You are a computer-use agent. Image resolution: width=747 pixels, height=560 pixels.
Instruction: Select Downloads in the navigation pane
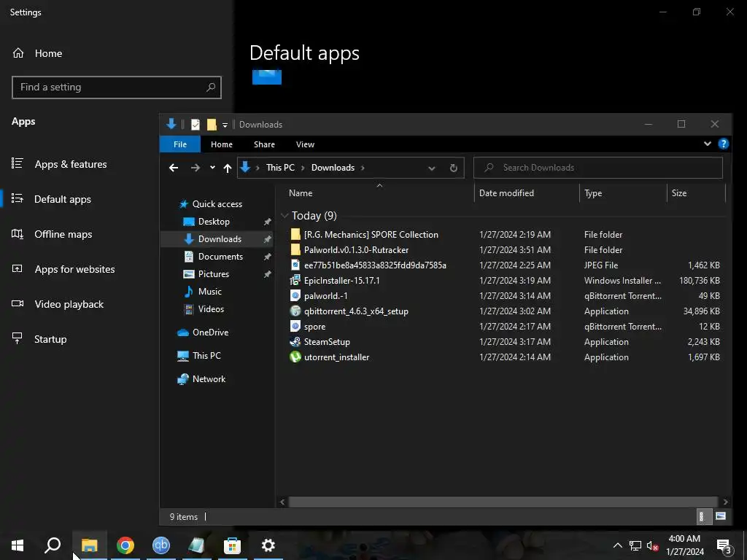(219, 239)
